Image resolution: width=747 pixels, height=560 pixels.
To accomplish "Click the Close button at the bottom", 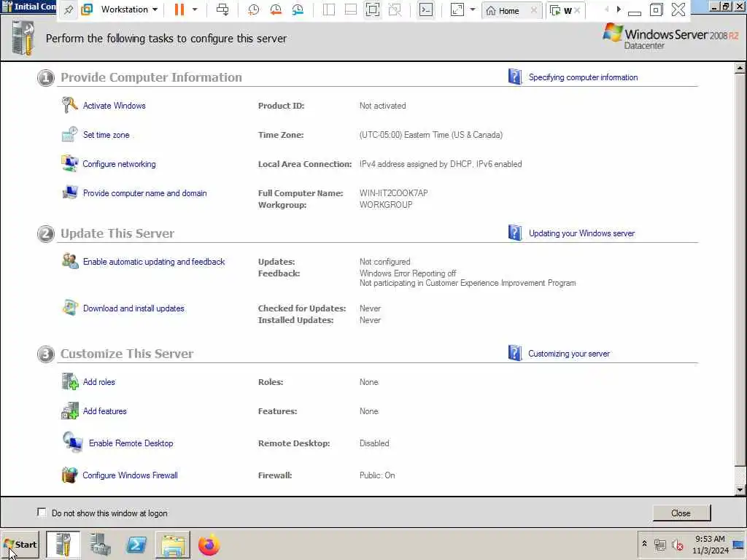I will coord(681,513).
